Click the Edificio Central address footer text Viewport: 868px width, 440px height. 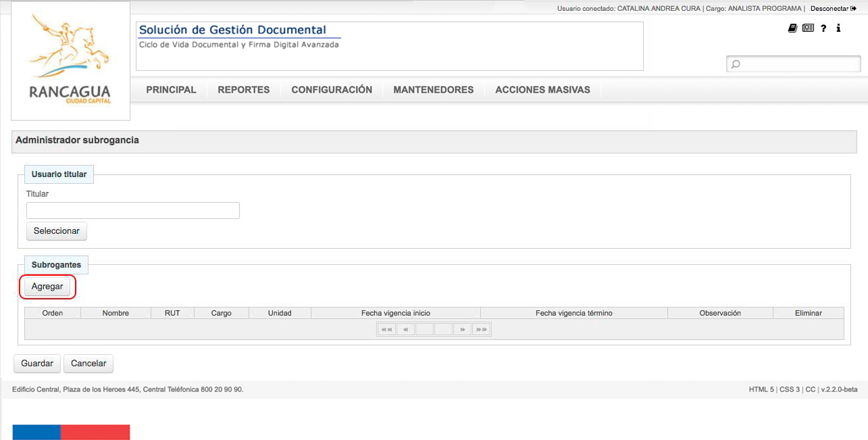tap(128, 390)
